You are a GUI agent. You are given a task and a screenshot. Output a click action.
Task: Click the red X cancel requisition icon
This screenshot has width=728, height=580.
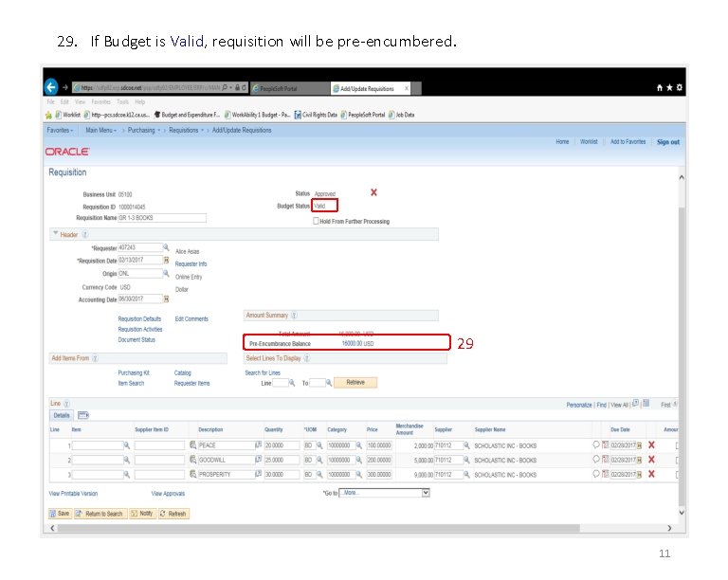(373, 192)
